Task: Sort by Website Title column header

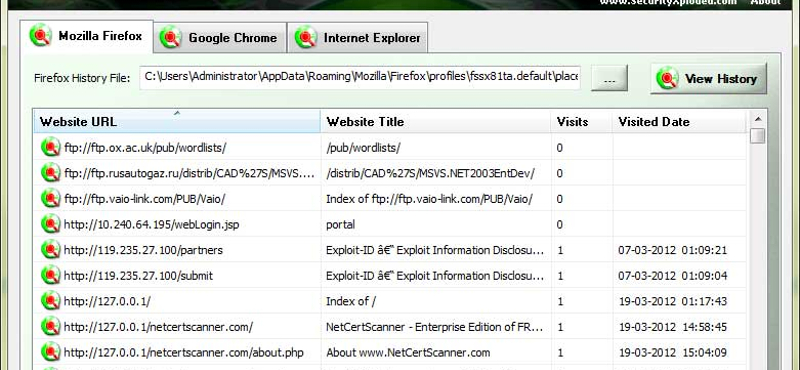Action: click(x=436, y=121)
